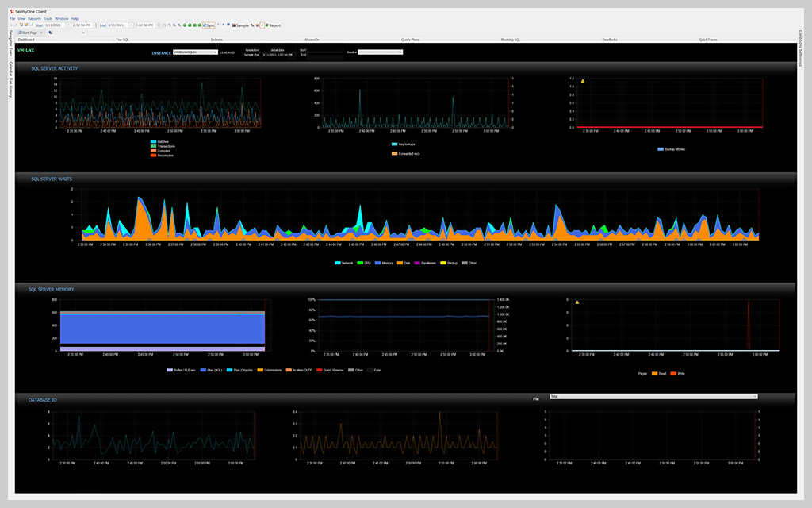Image resolution: width=812 pixels, height=508 pixels.
Task: Select the zoom-in magnifier toolbar icon
Action: 174,25
